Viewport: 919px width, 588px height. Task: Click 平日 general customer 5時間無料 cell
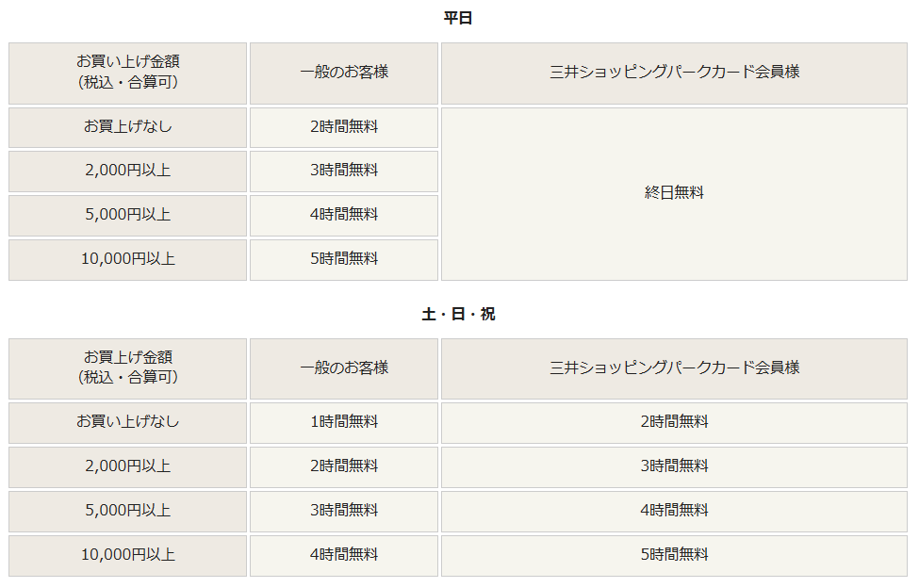tap(344, 258)
